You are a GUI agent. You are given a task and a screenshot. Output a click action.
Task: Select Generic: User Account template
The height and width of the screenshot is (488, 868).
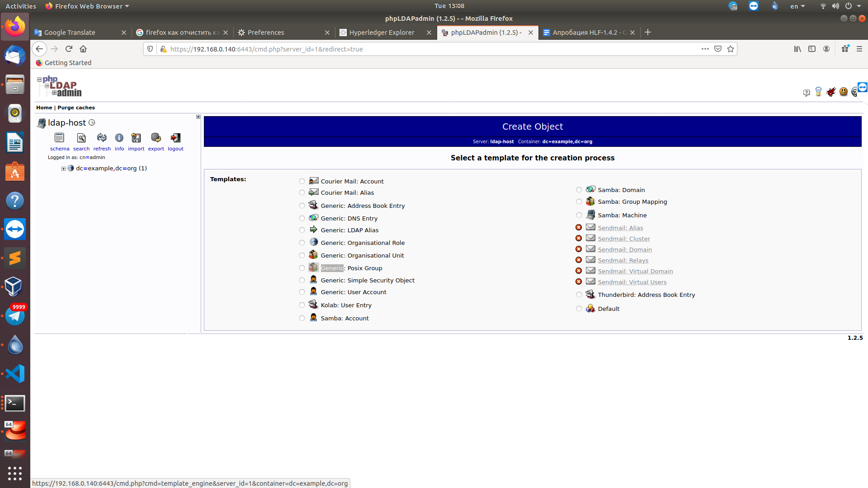(x=302, y=292)
